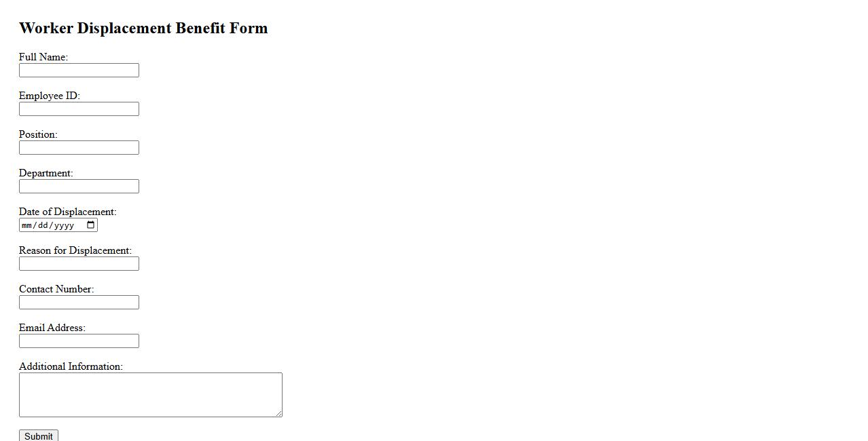Click into the Department input box

click(79, 187)
